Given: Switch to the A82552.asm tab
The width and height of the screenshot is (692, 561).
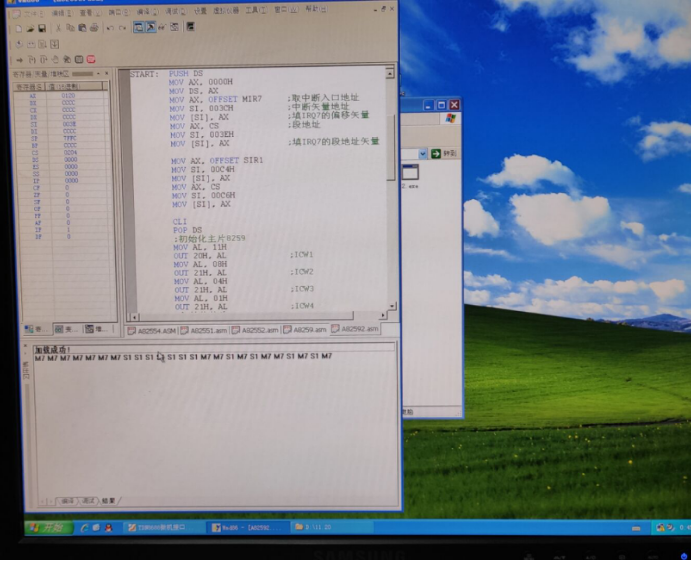Looking at the screenshot, I should [x=257, y=329].
